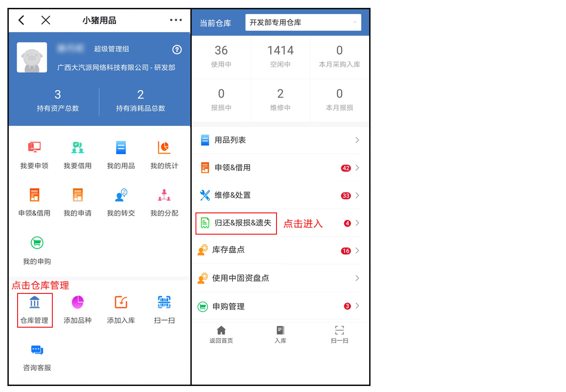566x392 pixels.
Task: Click the 归还&报损&遗失 green receipt icon
Action: [204, 223]
